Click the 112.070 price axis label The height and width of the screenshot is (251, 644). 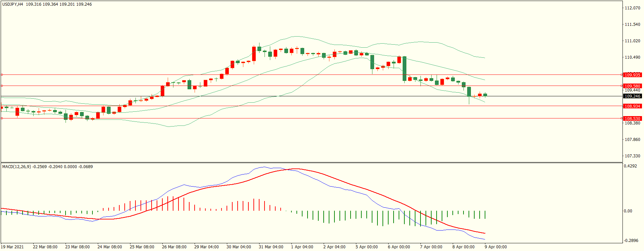(x=632, y=8)
